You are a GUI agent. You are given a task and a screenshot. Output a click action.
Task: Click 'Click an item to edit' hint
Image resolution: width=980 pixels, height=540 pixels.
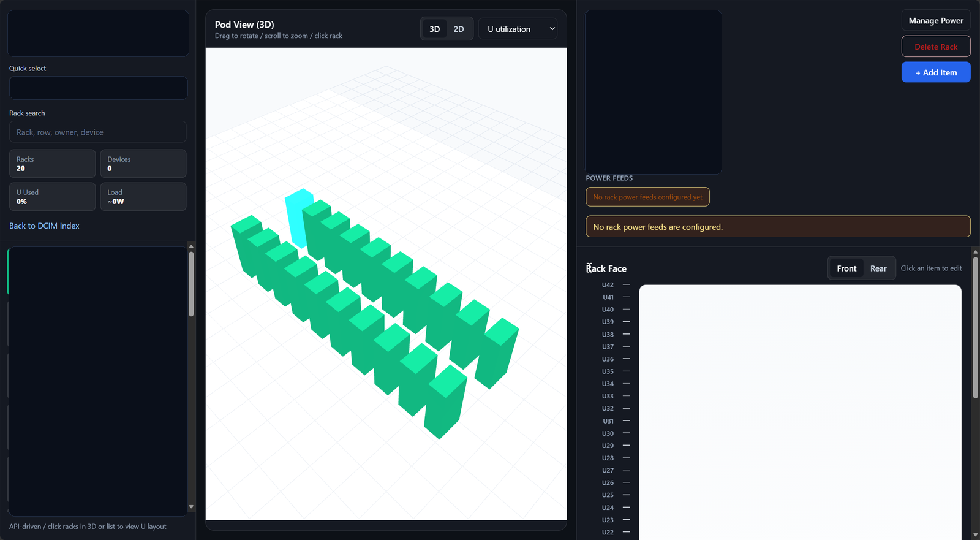[x=931, y=268]
